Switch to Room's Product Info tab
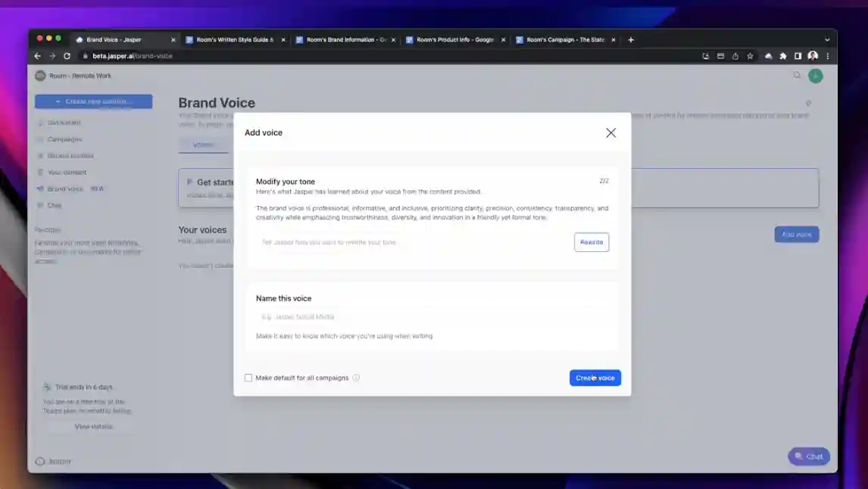868x489 pixels. point(455,40)
